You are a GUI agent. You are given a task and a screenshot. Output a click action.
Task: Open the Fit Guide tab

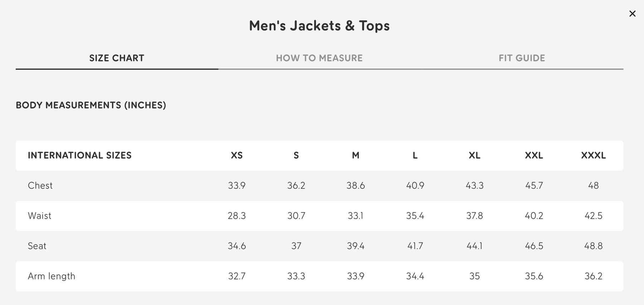(522, 58)
